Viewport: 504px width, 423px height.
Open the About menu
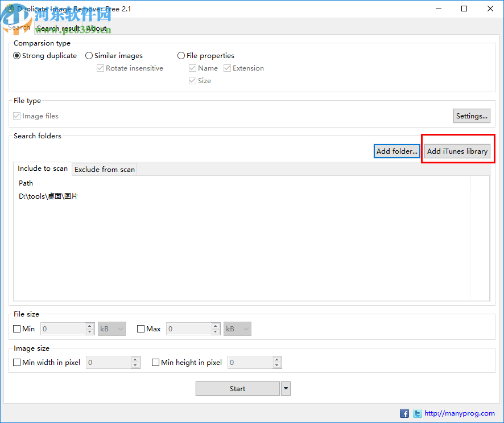pos(96,28)
